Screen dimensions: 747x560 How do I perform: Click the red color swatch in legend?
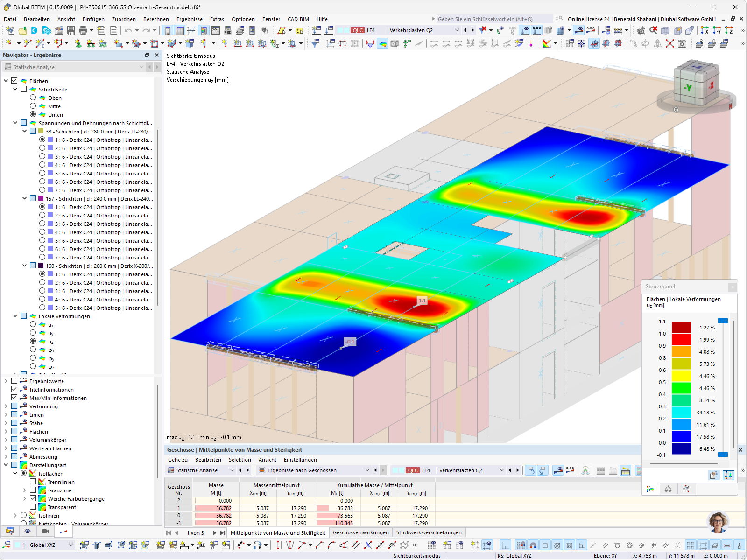681,339
